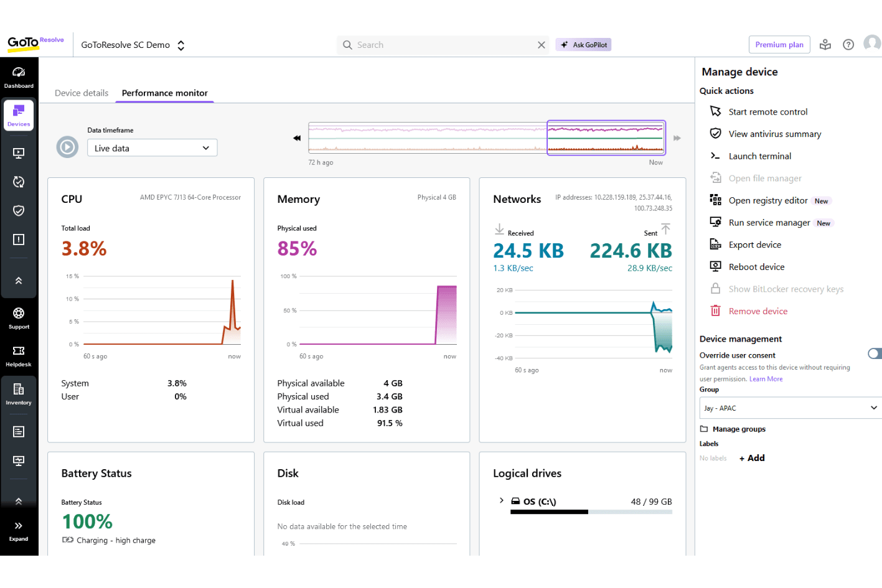
Task: Step timeline forward with right arrow
Action: tap(677, 138)
